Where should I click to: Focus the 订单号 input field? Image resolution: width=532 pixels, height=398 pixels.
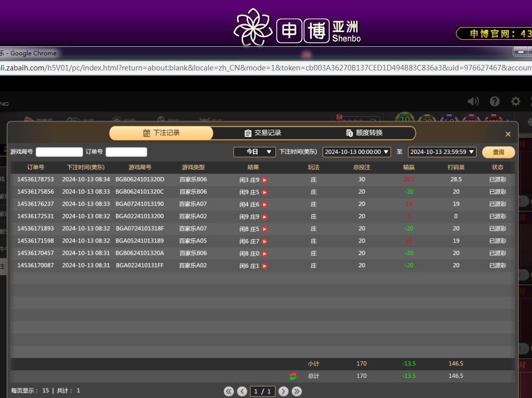click(x=126, y=152)
